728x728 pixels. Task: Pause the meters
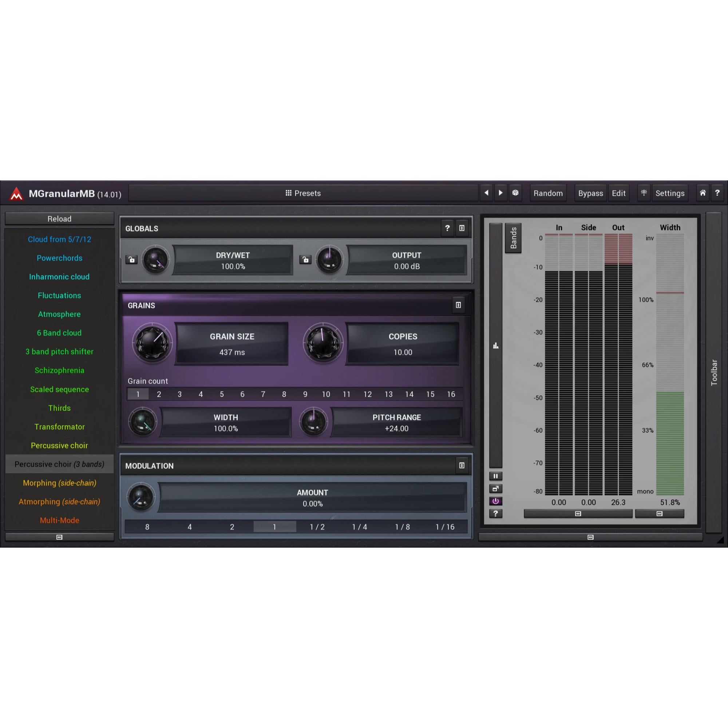coord(495,476)
